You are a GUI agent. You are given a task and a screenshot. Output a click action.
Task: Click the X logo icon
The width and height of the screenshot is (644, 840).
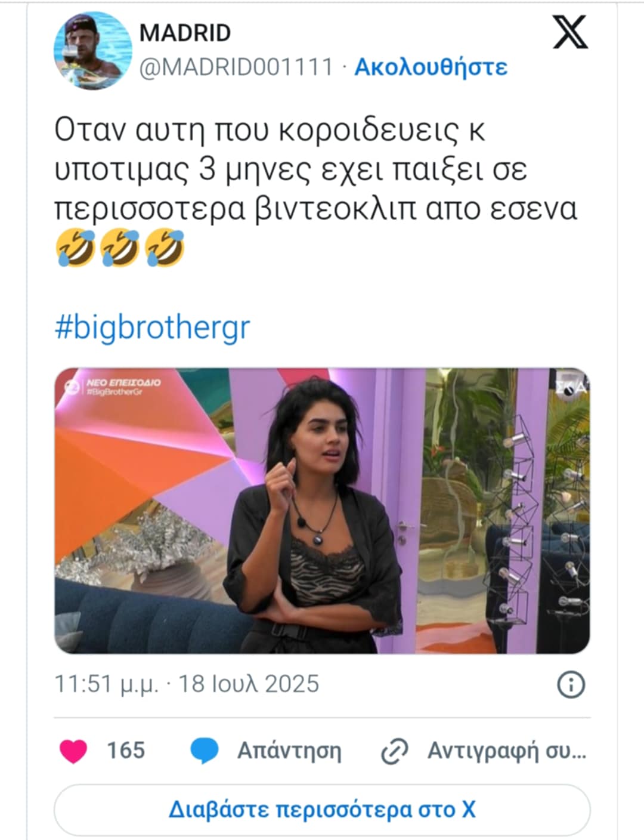click(x=570, y=32)
